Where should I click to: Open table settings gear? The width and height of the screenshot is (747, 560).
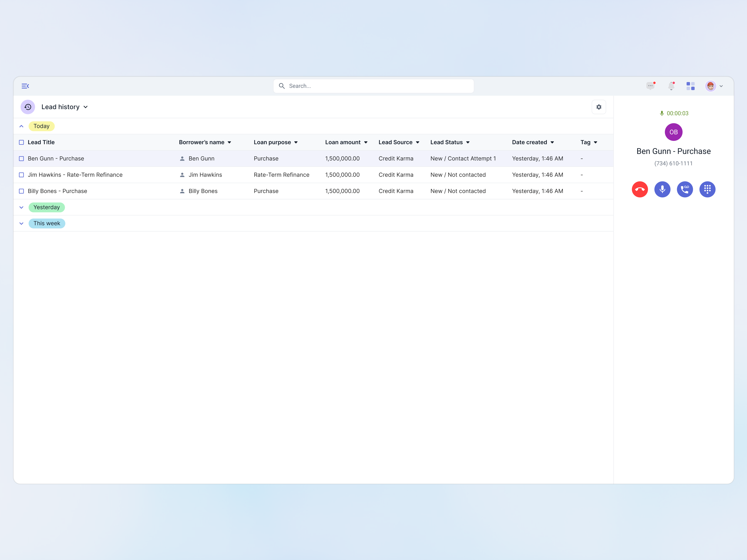599,107
